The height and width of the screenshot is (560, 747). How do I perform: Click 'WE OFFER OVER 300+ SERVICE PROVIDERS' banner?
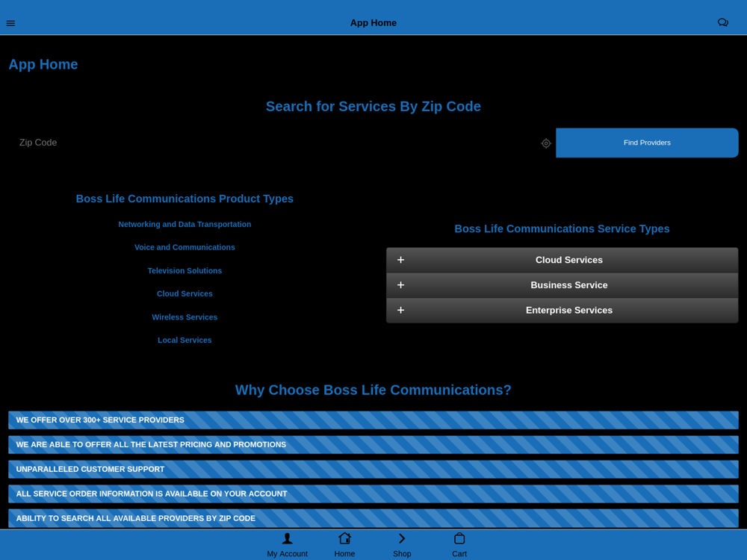tap(373, 420)
